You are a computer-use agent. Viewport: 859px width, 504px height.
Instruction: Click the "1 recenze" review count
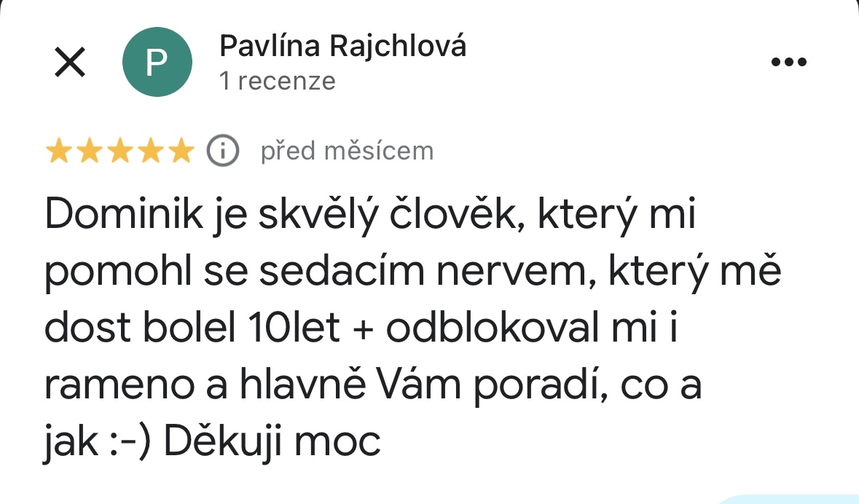[x=277, y=81]
